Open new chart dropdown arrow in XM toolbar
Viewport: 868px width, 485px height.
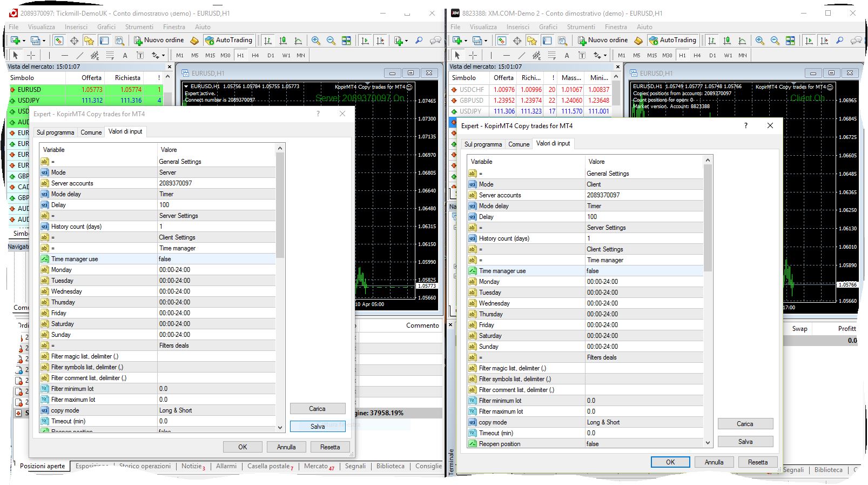click(x=466, y=41)
